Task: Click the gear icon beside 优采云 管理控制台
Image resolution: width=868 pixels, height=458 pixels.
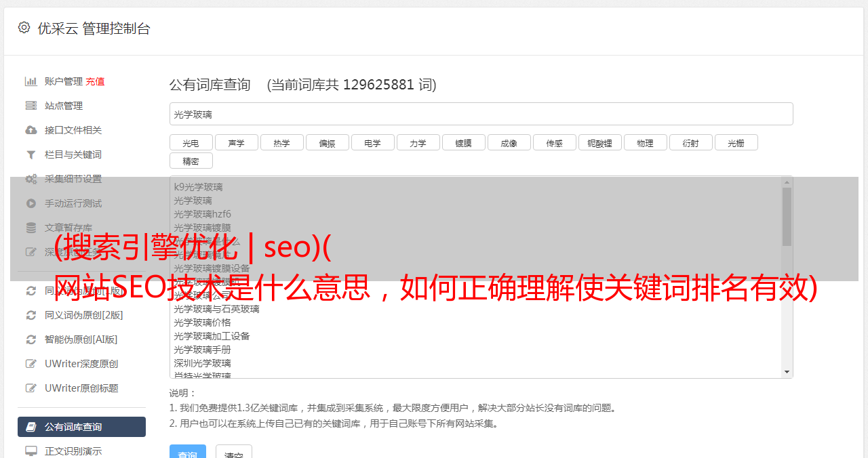Action: 24,28
